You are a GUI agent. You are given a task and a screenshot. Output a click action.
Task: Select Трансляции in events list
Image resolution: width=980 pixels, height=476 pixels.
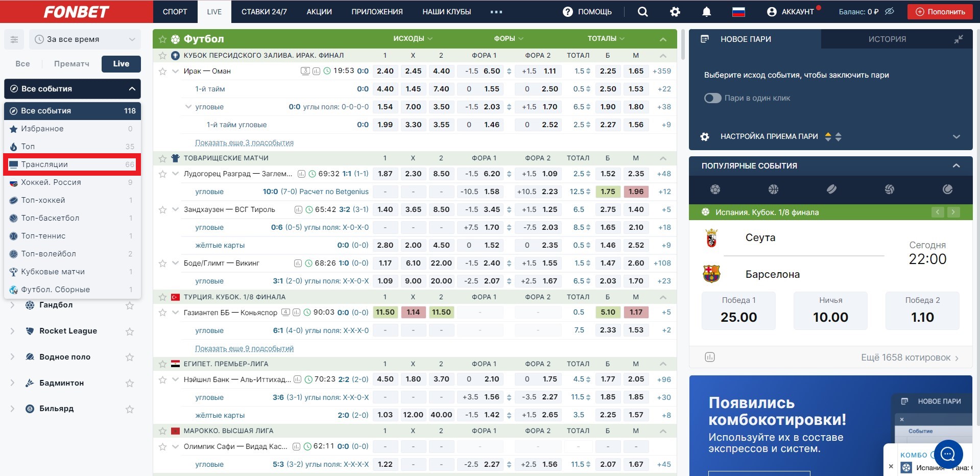pyautogui.click(x=73, y=164)
